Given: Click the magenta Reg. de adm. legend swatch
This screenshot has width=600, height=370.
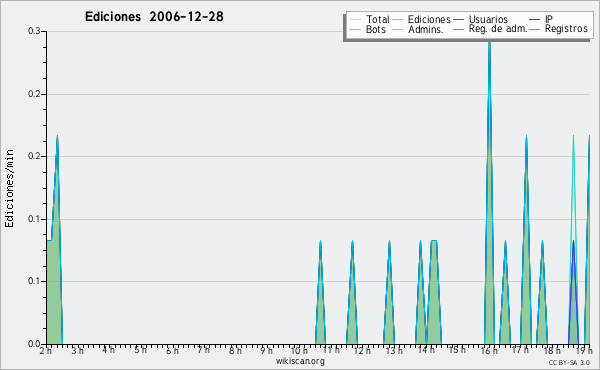Looking at the screenshot, I should coord(458,29).
